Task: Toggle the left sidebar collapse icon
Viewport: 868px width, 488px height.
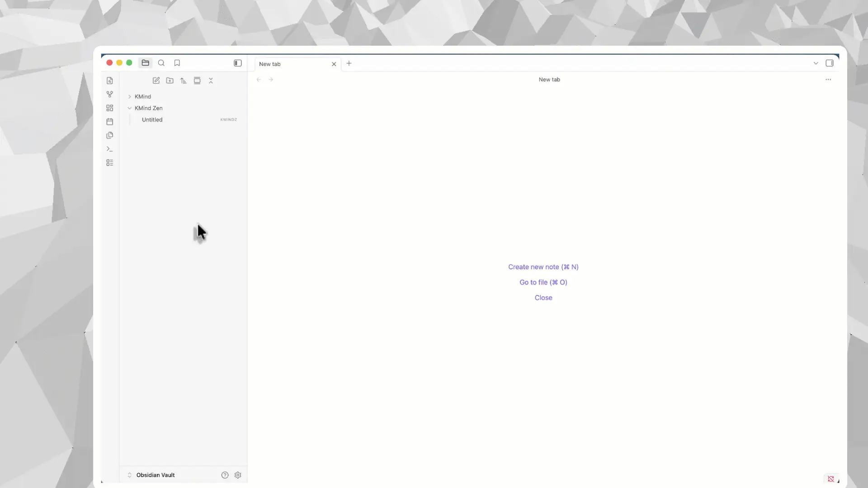Action: [238, 63]
